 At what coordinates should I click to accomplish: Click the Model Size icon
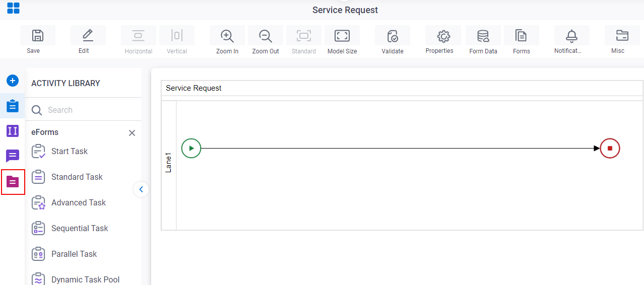(x=342, y=35)
